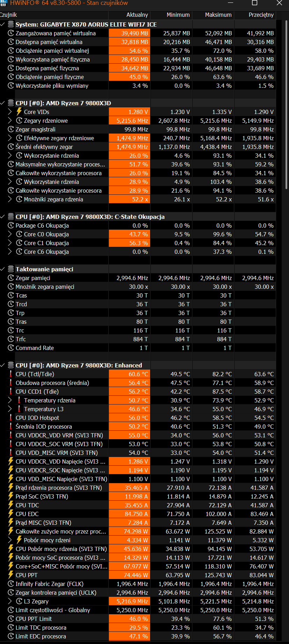The width and height of the screenshot is (289, 644).
Task: Click the lightning icon beside Core VIDs
Action: [19, 112]
